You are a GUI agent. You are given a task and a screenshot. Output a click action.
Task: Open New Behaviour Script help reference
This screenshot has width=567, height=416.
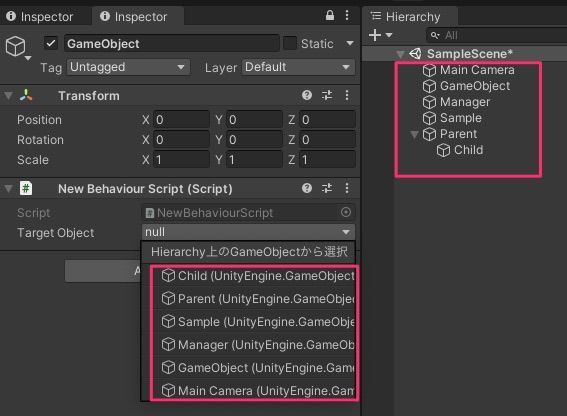307,188
